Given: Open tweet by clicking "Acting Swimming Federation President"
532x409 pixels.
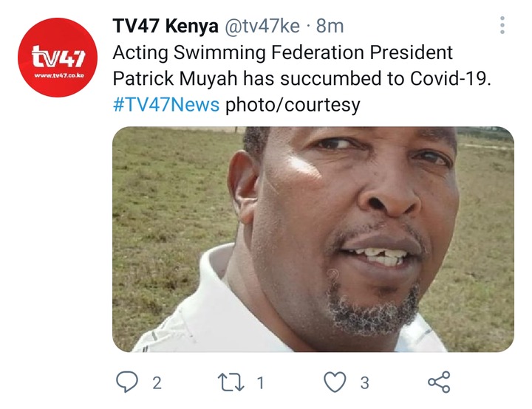Looking at the screenshot, I should tap(282, 53).
